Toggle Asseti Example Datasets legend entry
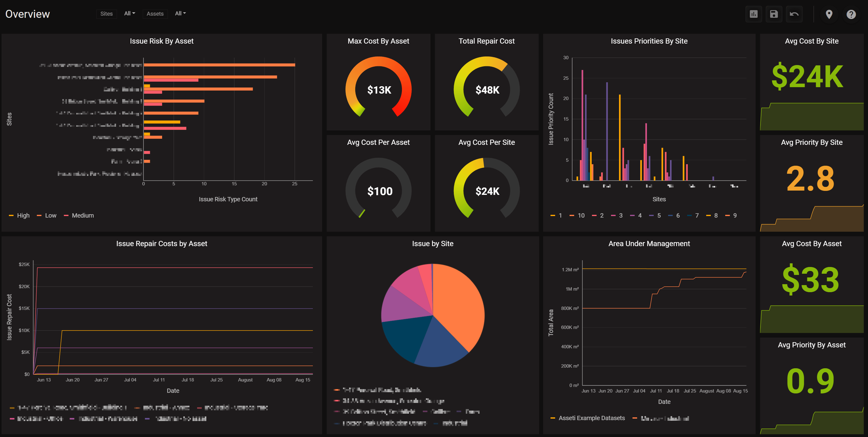 (591, 418)
